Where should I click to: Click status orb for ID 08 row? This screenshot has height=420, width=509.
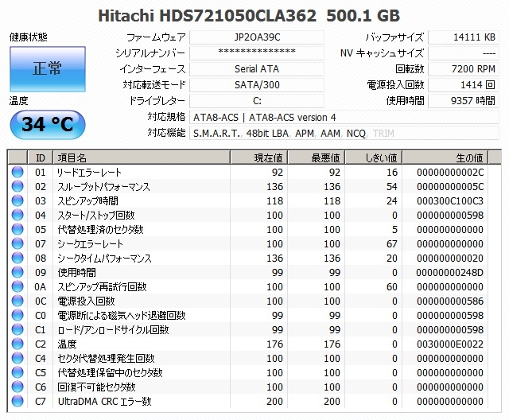(x=17, y=258)
